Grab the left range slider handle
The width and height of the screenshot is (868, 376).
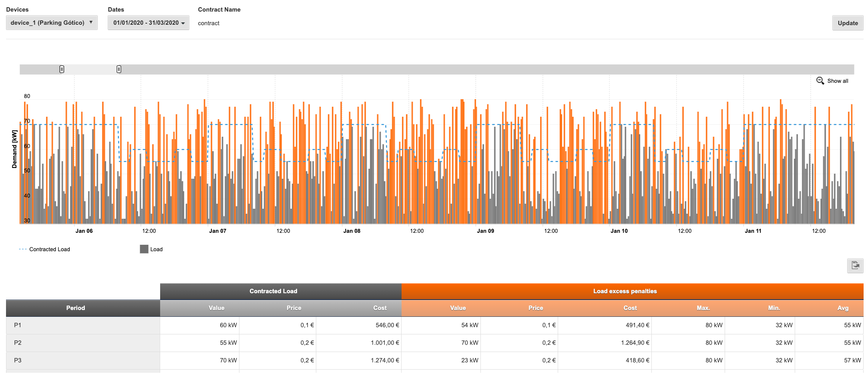click(62, 69)
